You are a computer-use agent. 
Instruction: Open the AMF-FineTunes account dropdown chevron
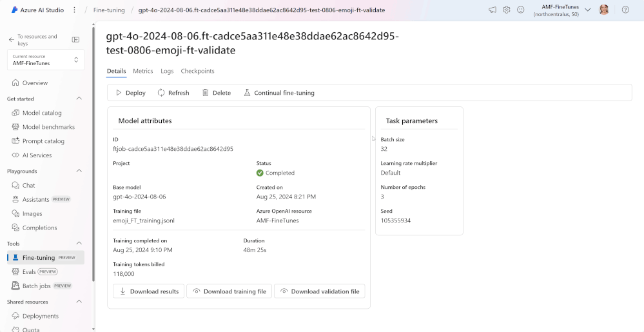pyautogui.click(x=588, y=10)
